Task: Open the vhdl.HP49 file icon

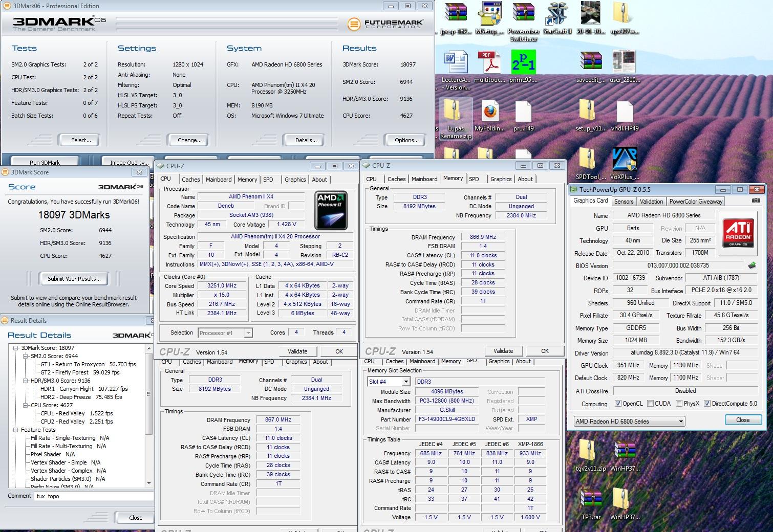Action: [x=625, y=116]
